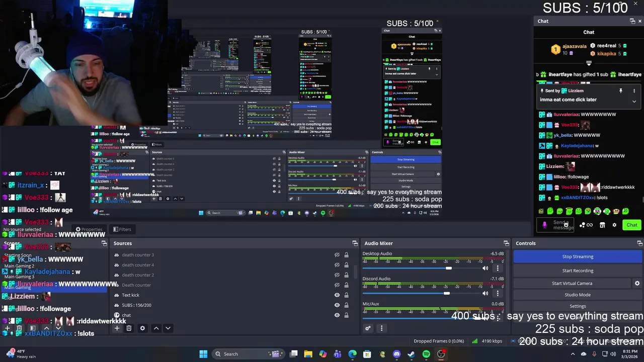Open Discord from the taskbar
Image resolution: width=644 pixels, height=362 pixels.
click(x=396, y=354)
